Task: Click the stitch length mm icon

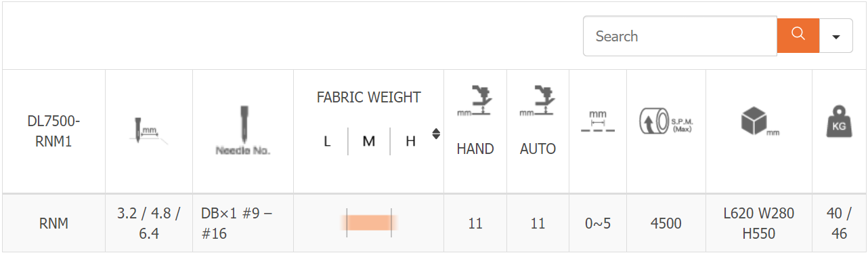Action: click(598, 121)
